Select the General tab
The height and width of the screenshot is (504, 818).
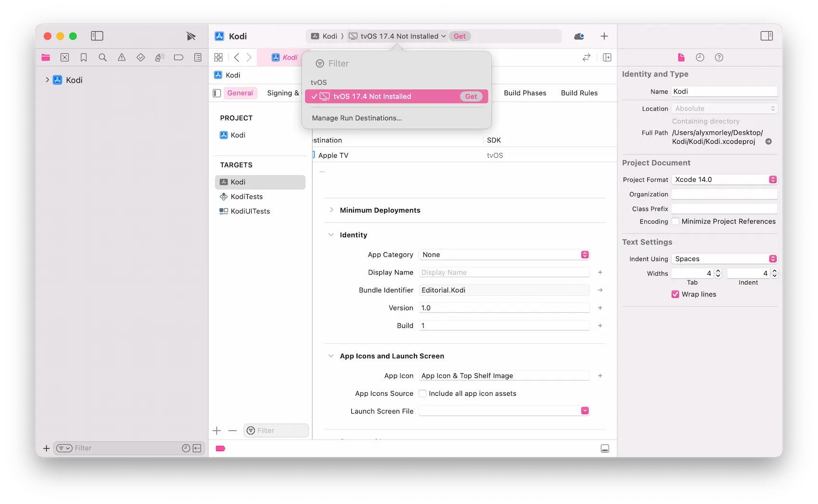[x=240, y=93]
